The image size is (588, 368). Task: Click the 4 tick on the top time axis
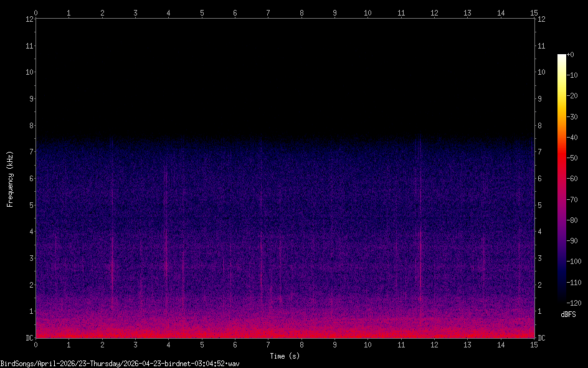[x=168, y=12]
